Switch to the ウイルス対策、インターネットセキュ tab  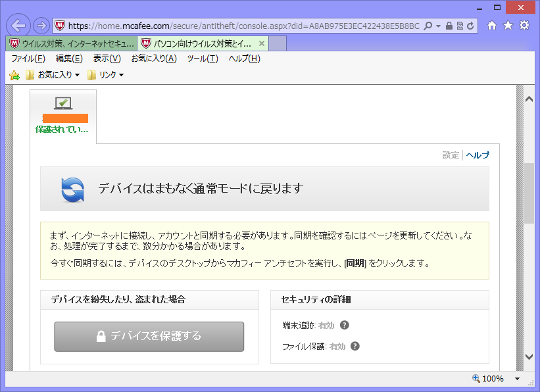click(x=72, y=44)
